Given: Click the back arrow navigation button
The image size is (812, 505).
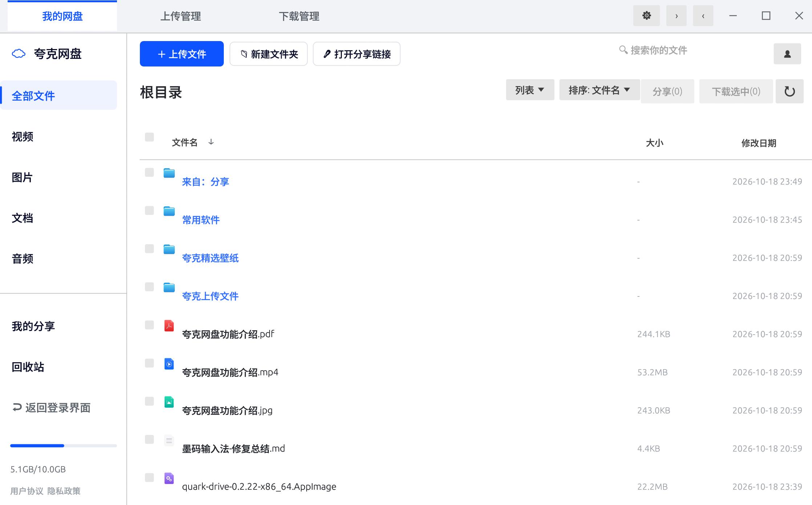Looking at the screenshot, I should tap(703, 16).
